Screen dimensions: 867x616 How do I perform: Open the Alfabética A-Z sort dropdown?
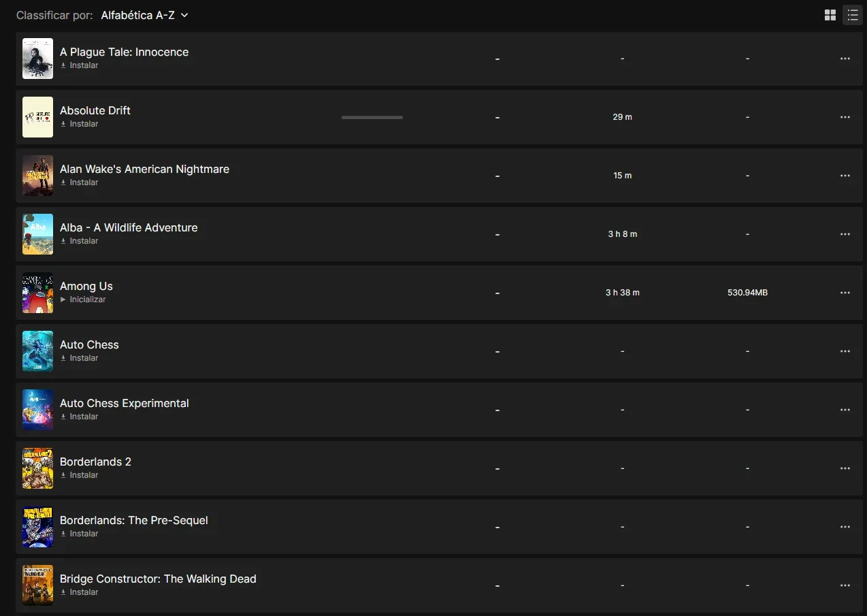(x=144, y=15)
